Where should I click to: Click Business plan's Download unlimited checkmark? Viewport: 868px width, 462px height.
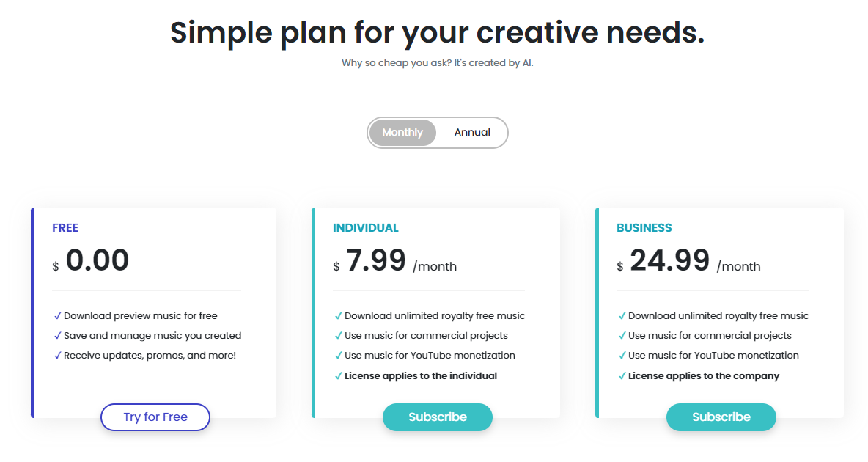tap(622, 316)
